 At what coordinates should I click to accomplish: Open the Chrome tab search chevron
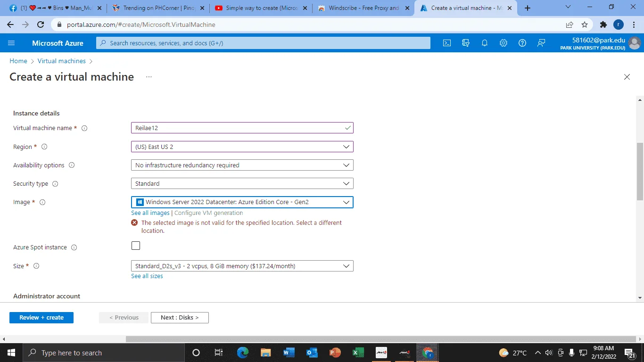[568, 7]
